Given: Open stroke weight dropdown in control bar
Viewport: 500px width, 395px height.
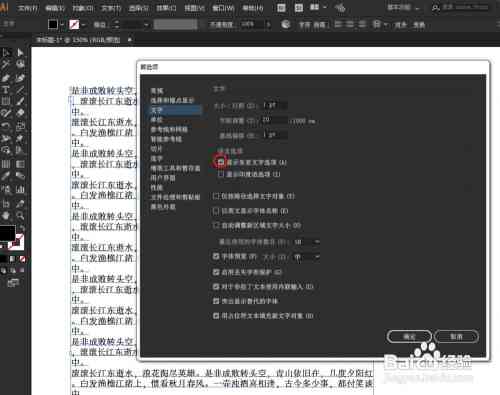Looking at the screenshot, I should [x=146, y=24].
